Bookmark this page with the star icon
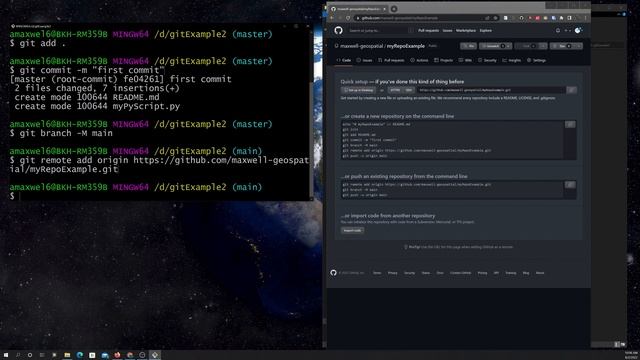 coord(496,18)
